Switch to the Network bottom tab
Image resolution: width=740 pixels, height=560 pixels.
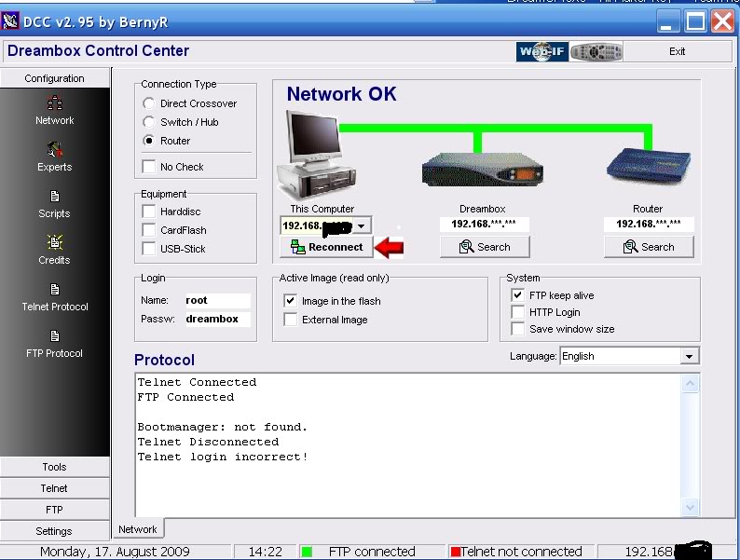coord(138,529)
